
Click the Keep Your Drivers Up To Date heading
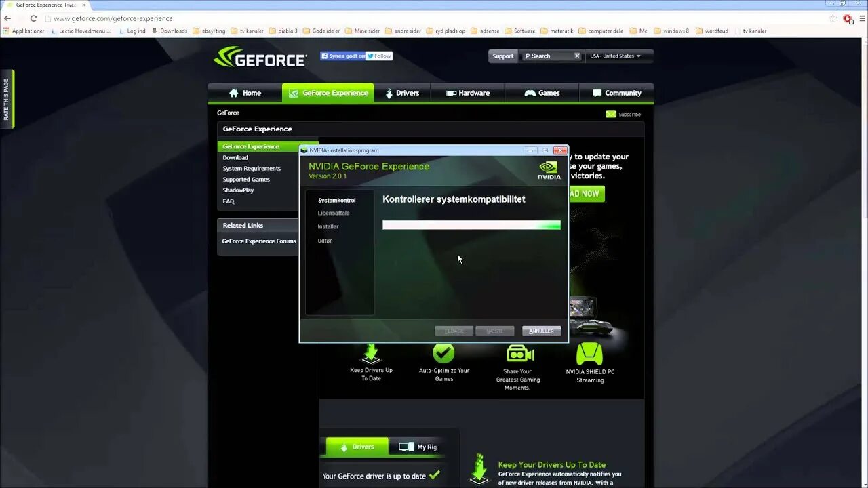[552, 465]
